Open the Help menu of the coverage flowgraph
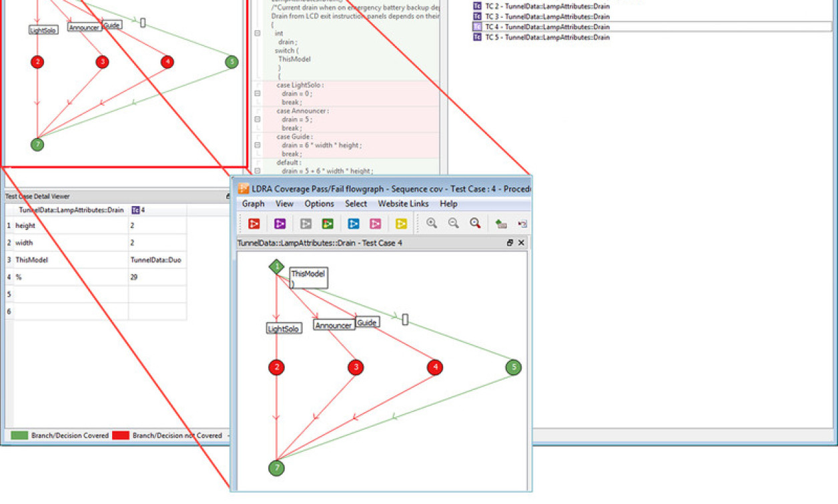This screenshot has height=504, width=838. (448, 204)
